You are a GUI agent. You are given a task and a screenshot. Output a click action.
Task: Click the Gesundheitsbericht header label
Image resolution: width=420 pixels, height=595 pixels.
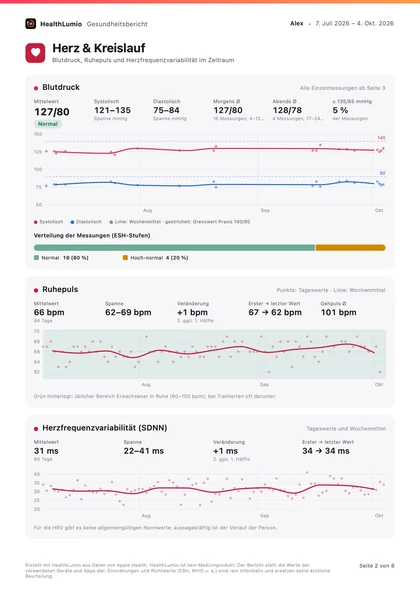pyautogui.click(x=117, y=24)
